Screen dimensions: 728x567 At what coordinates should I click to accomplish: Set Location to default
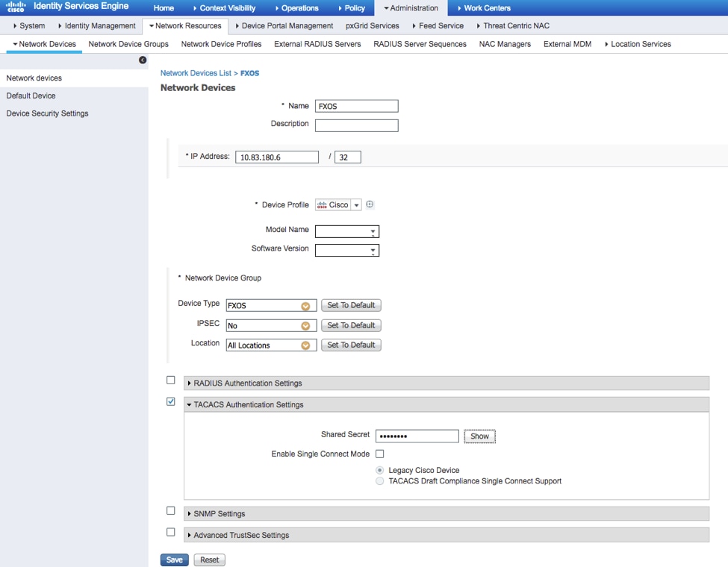(351, 345)
